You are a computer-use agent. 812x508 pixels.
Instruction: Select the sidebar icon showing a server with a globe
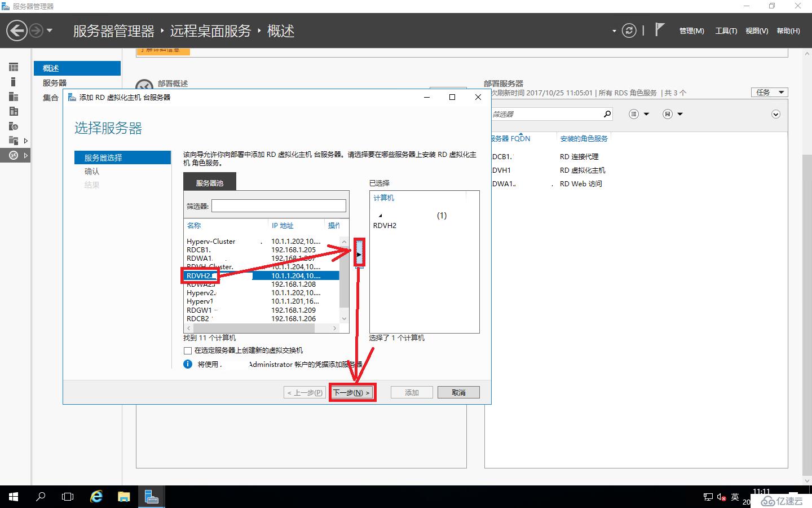click(14, 126)
